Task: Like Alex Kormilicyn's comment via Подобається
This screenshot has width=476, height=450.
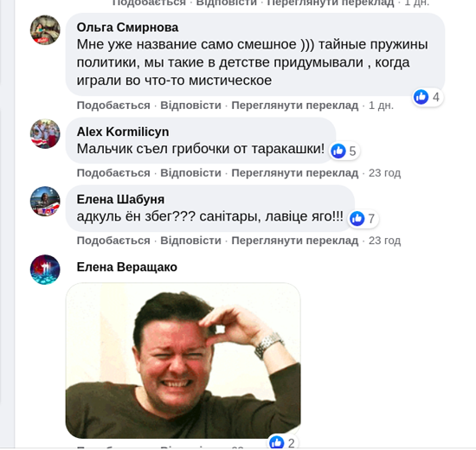Action: click(113, 173)
